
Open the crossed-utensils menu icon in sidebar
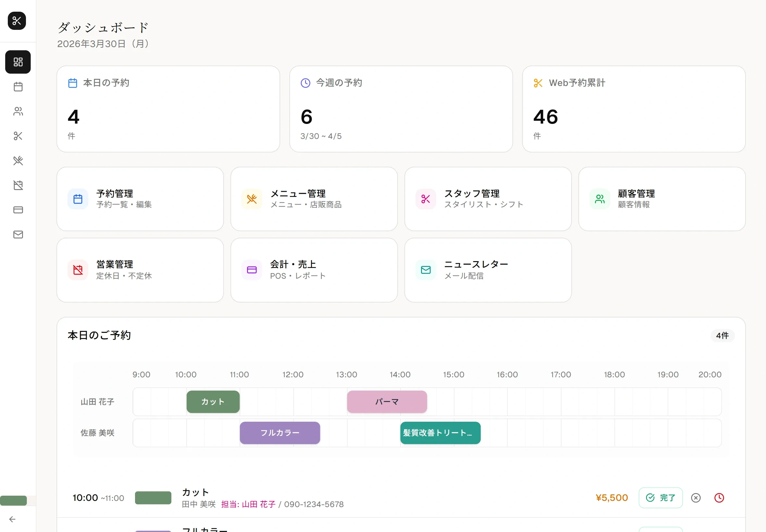pyautogui.click(x=18, y=161)
